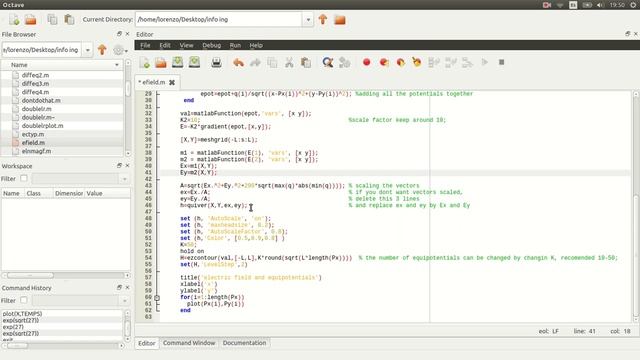Image resolution: width=640 pixels, height=360 pixels.
Task: Create a new script in the Editor toolbar
Action: coord(144,62)
